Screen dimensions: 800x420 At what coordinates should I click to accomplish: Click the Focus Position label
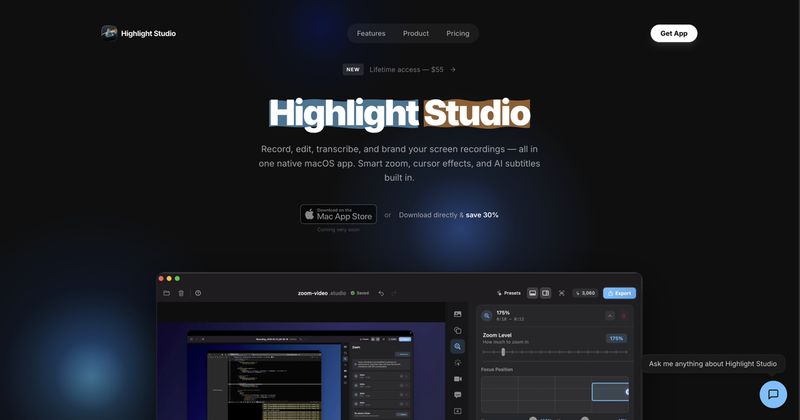point(497,369)
